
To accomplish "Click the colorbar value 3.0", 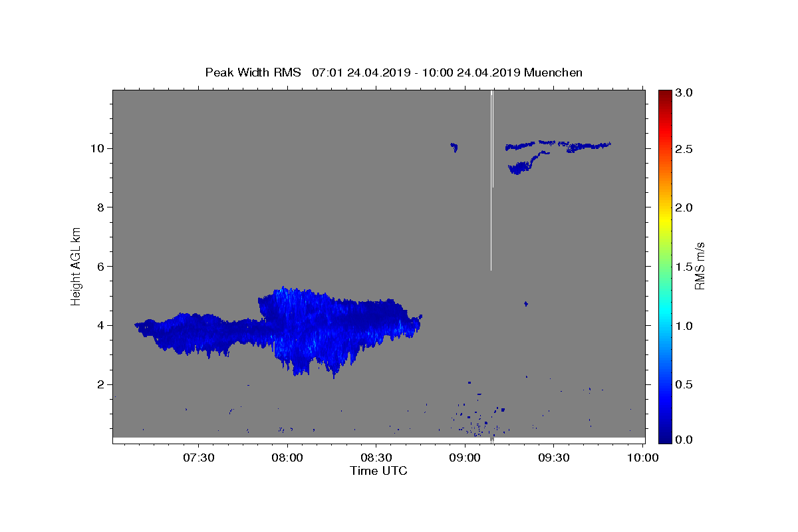I will [685, 92].
